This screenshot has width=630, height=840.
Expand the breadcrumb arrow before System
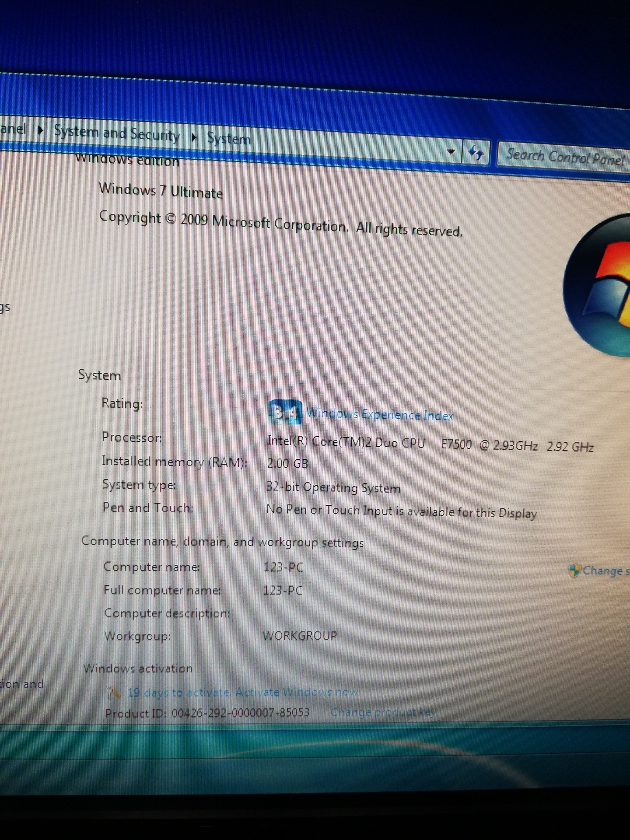[194, 137]
